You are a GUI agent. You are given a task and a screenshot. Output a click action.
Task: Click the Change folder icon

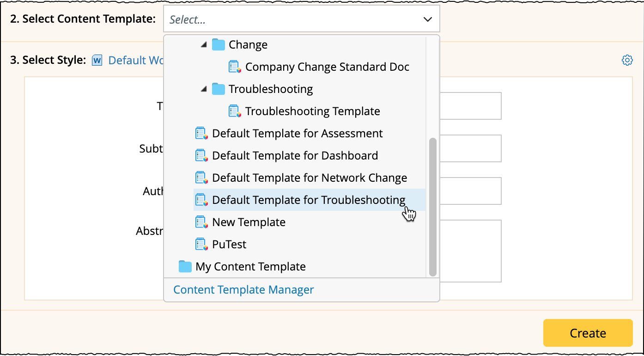pyautogui.click(x=218, y=44)
